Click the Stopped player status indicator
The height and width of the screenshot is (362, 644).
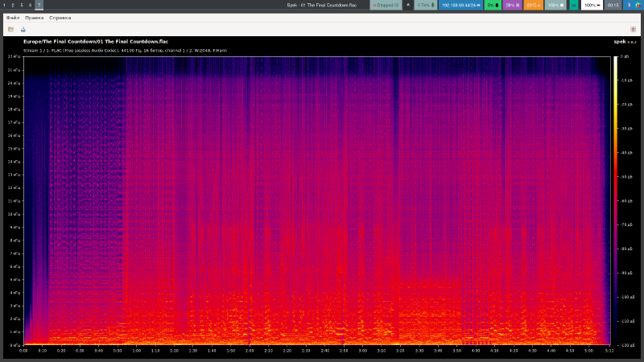[x=385, y=5]
